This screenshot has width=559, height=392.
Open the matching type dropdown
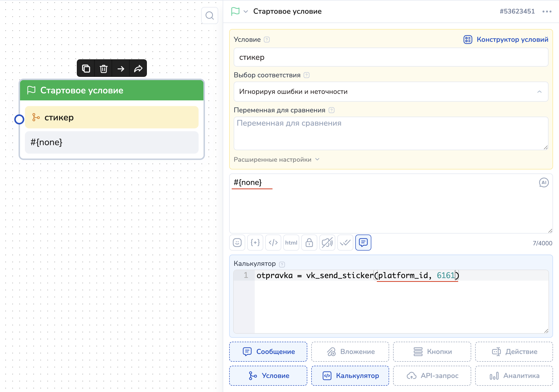coord(391,92)
